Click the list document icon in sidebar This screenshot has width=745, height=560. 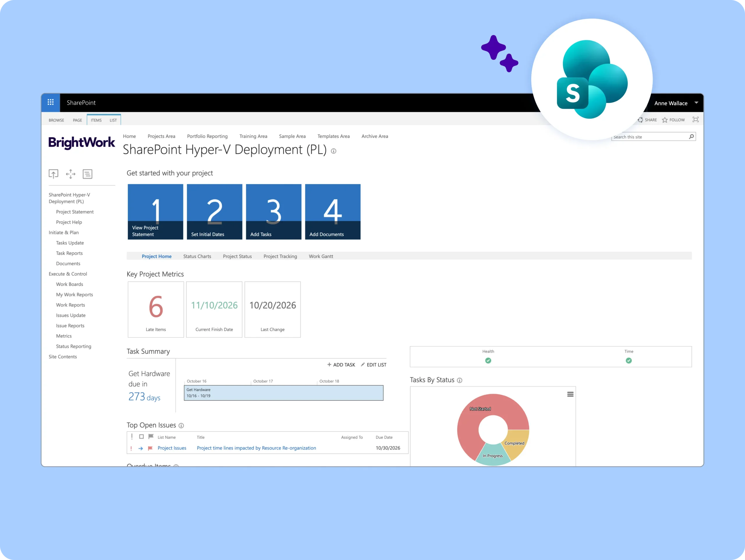pos(88,174)
